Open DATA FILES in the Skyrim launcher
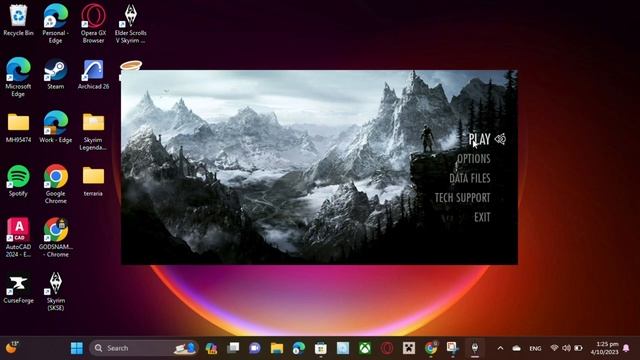 [470, 178]
